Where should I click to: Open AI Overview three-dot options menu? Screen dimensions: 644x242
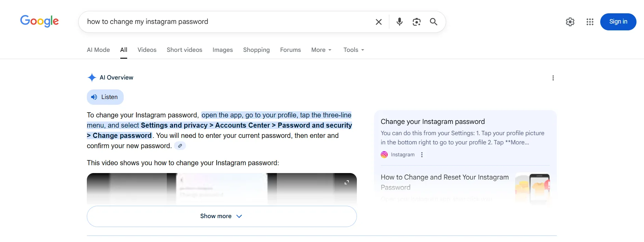point(553,78)
